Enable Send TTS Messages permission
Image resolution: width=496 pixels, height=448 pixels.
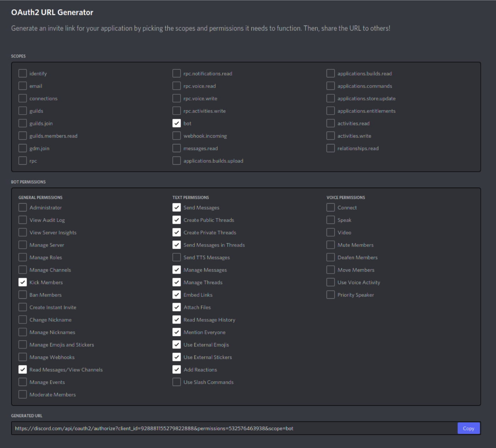(177, 257)
